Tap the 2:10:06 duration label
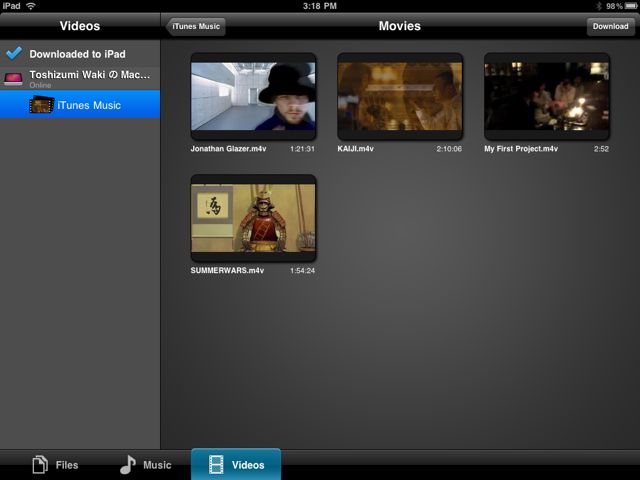 [x=449, y=149]
